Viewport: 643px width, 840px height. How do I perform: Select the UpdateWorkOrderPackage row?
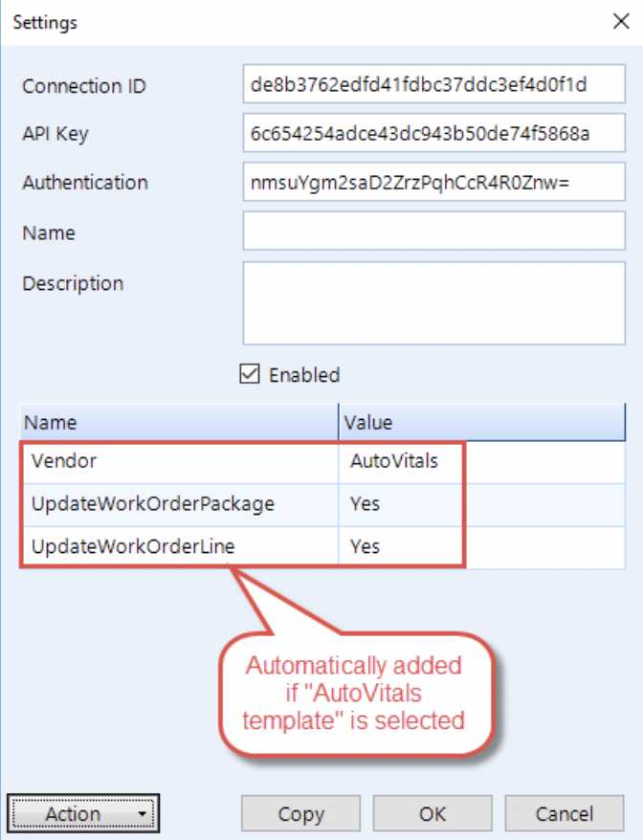144,504
